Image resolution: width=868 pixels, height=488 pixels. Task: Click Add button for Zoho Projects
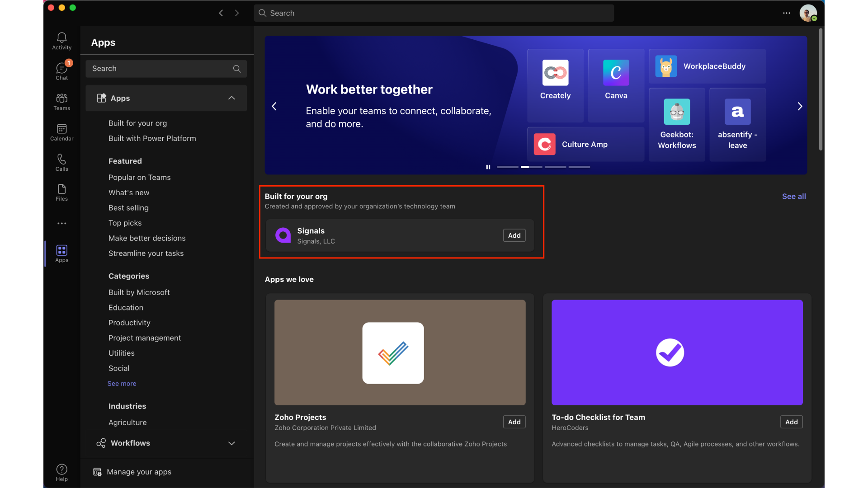[x=514, y=421]
